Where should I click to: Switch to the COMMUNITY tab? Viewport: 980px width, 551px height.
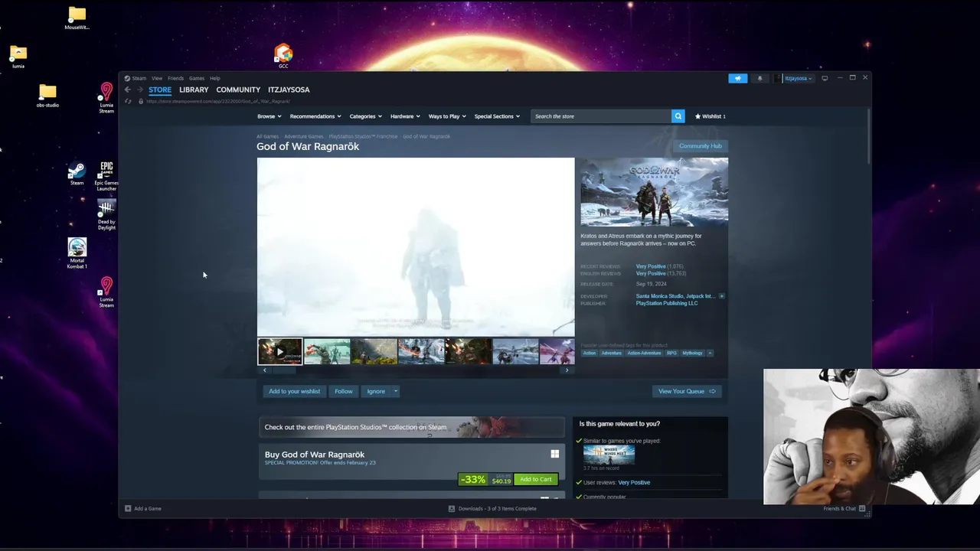238,90
